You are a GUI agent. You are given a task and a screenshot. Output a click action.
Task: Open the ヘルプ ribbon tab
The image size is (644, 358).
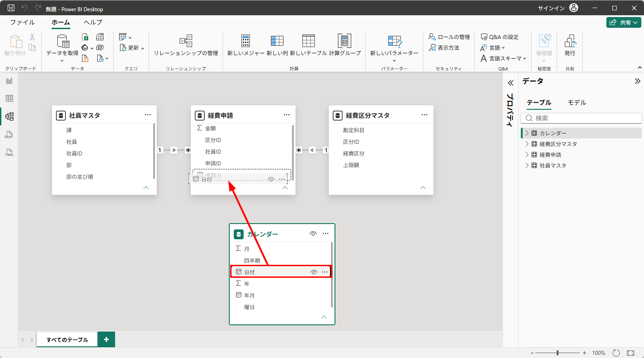[93, 22]
